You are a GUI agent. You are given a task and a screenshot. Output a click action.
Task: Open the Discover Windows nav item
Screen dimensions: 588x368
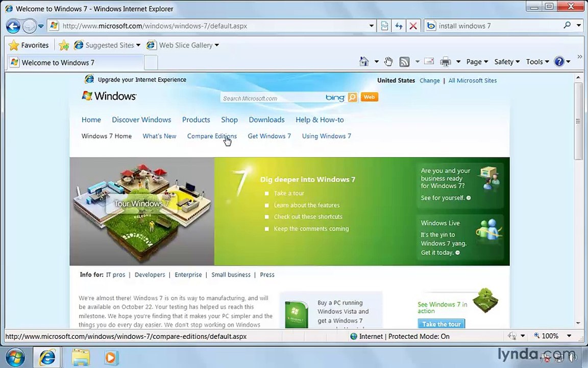point(141,120)
